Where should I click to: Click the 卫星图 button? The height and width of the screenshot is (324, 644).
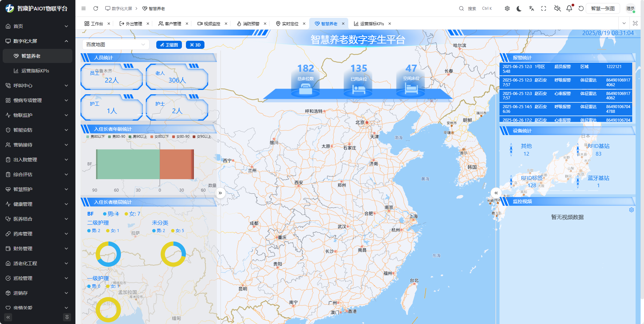click(169, 45)
